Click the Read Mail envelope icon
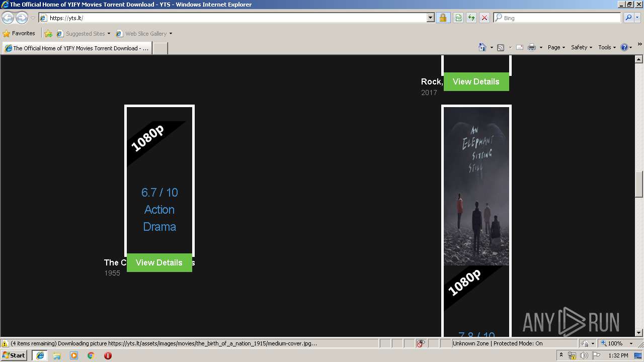 [x=520, y=47]
